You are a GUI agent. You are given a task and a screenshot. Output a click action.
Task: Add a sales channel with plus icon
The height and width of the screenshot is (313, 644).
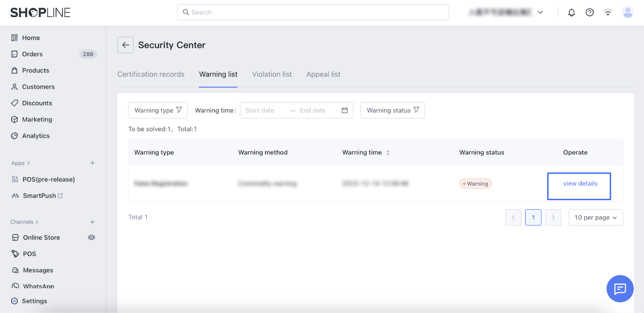pyautogui.click(x=92, y=222)
